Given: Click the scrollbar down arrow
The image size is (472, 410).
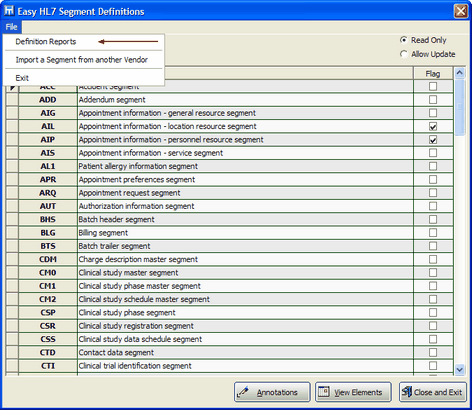Looking at the screenshot, I should 460,369.
